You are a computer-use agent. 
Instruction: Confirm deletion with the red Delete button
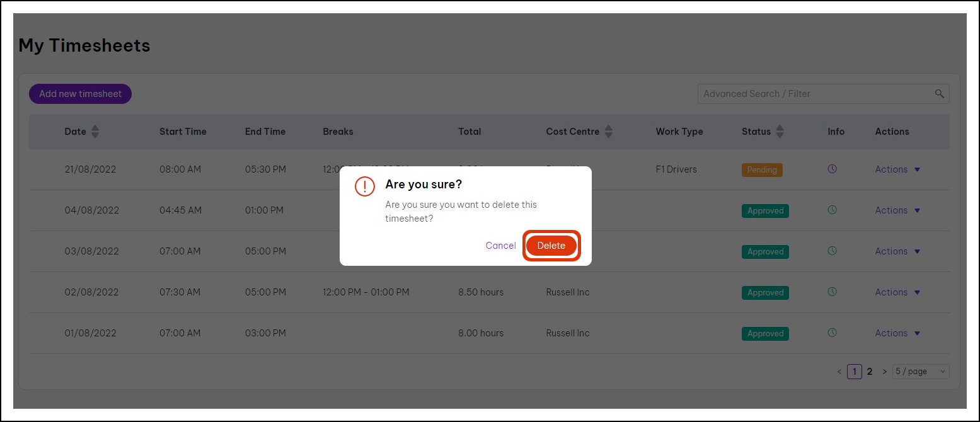click(x=551, y=246)
